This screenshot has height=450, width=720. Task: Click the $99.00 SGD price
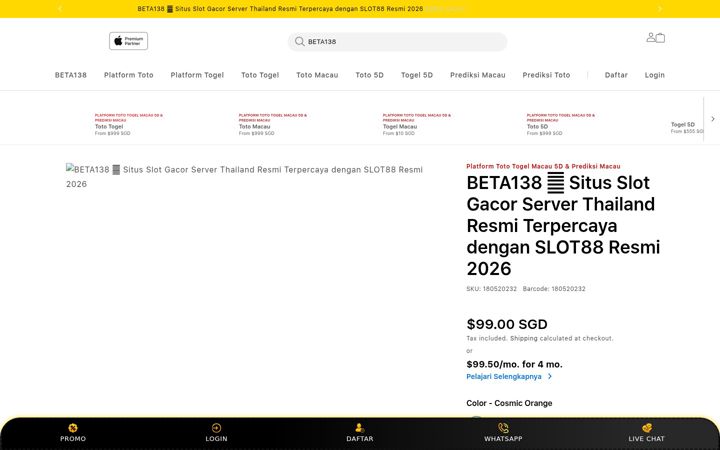(x=507, y=324)
